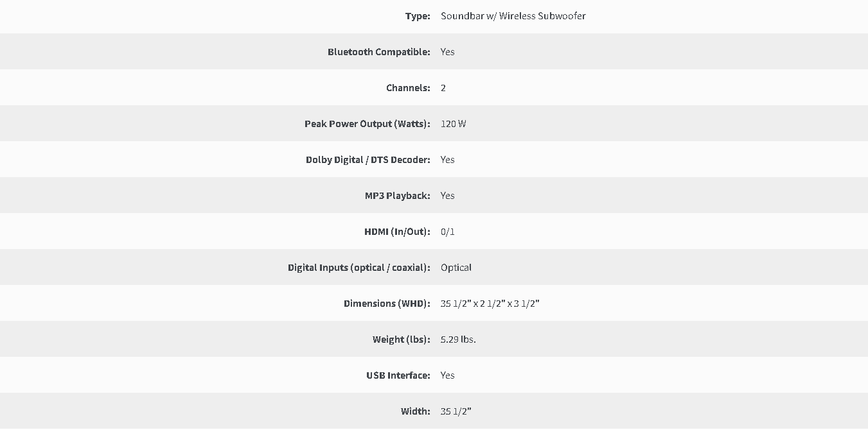Click the "Width:" label
The width and height of the screenshot is (868, 430).
tap(416, 411)
